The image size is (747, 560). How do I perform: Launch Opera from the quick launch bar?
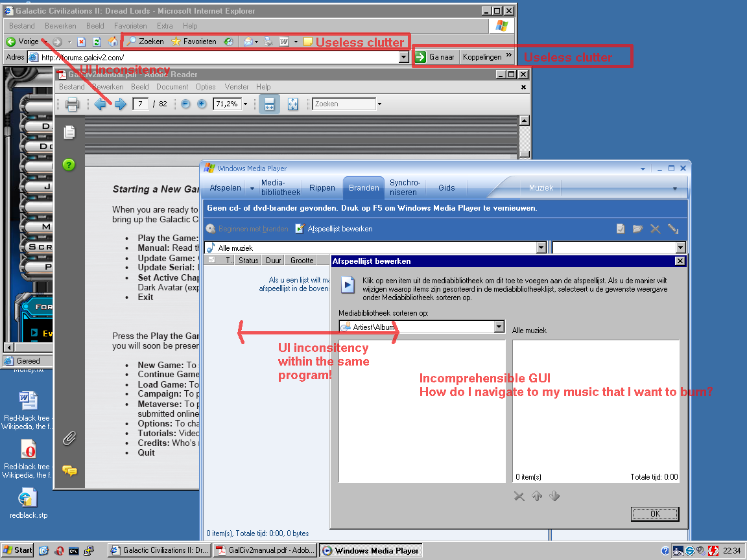click(59, 551)
